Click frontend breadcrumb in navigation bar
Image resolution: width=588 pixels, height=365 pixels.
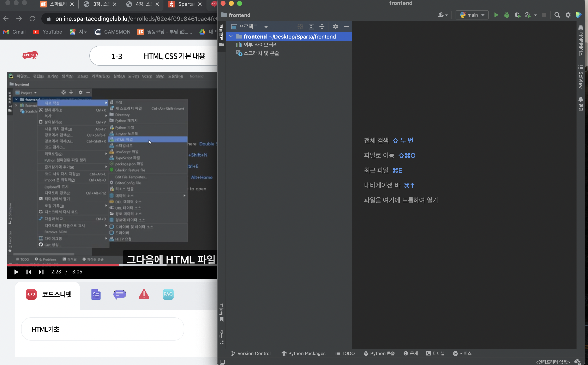(236, 15)
